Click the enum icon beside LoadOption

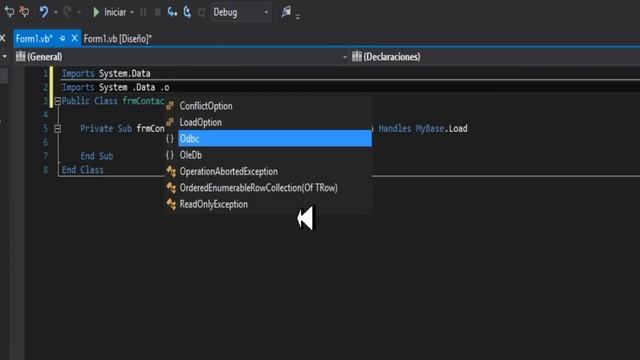click(x=170, y=122)
